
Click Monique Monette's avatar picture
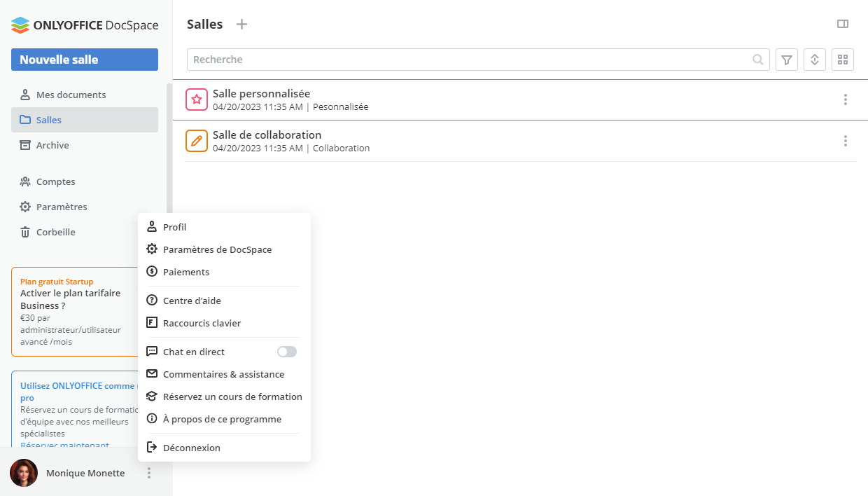[x=24, y=473]
